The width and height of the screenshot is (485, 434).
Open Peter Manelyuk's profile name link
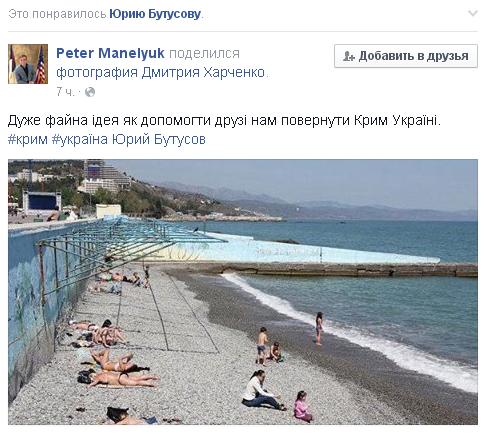[x=110, y=53]
